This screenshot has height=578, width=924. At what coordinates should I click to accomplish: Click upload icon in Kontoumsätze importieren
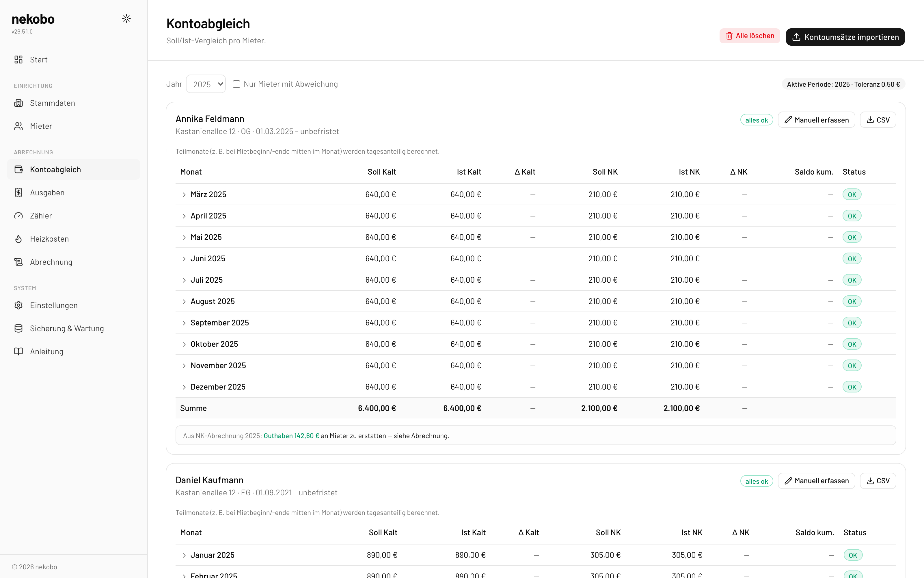[796, 37]
